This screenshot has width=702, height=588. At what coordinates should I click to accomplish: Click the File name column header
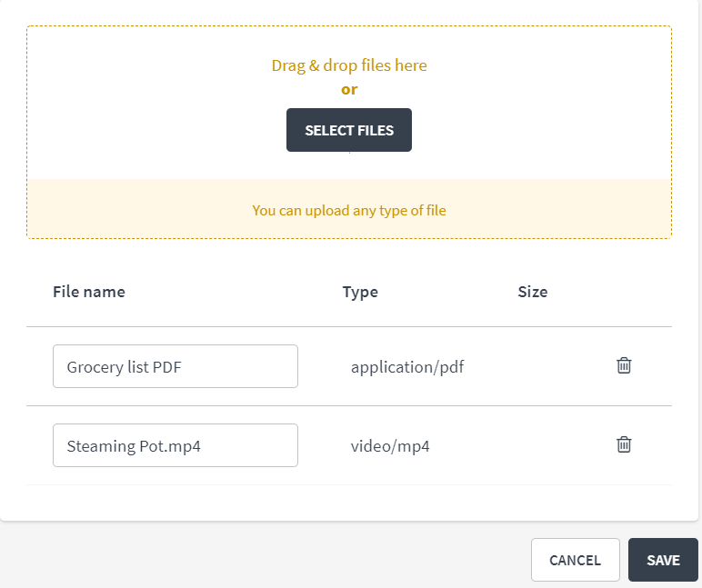[x=89, y=292]
